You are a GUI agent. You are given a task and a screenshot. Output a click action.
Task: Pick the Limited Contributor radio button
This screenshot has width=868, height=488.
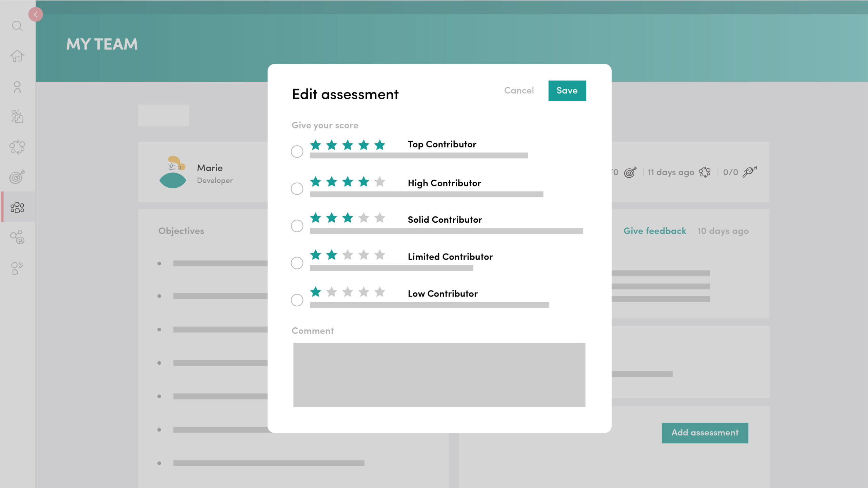pos(297,263)
